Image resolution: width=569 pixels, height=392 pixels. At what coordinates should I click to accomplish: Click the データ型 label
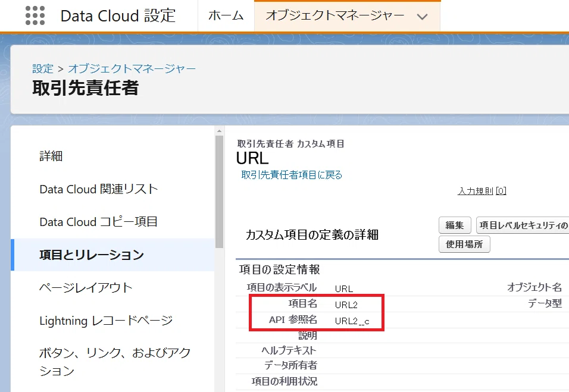[x=545, y=303]
